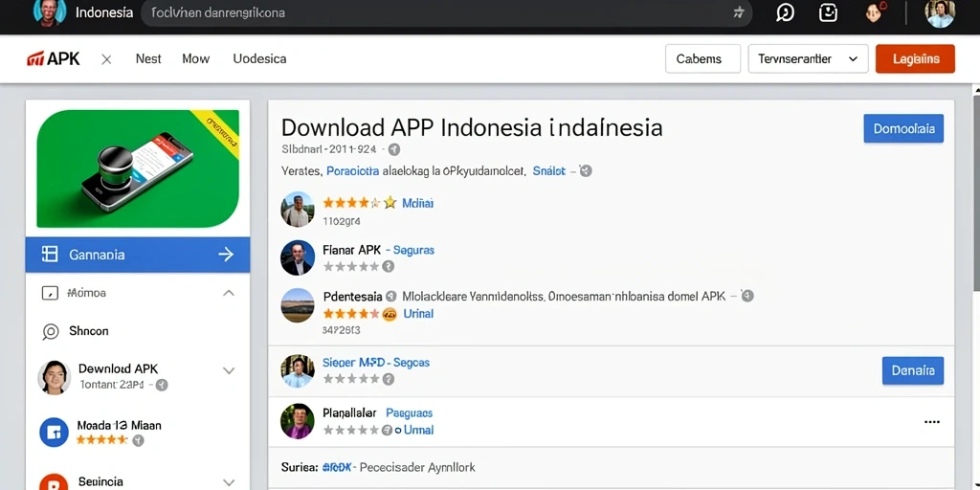Click the Urnal link under Planallalar
The width and height of the screenshot is (980, 490).
[419, 430]
